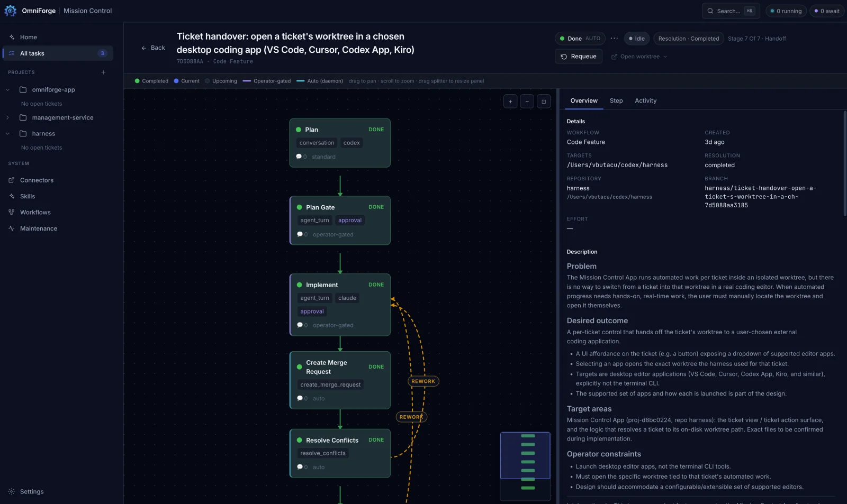The height and width of the screenshot is (504, 847).
Task: Click the /Users/vbutacu/codex/harness targets path
Action: tap(617, 165)
